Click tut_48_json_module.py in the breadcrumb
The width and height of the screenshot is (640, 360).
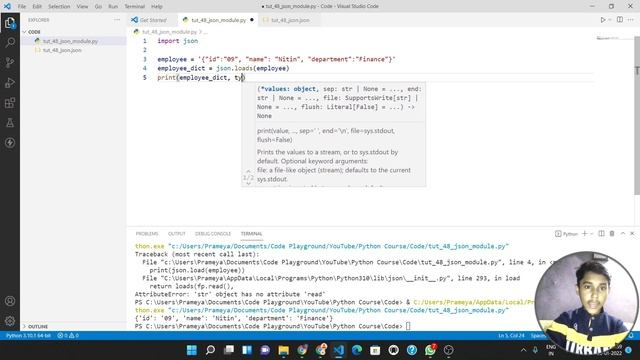[169, 31]
